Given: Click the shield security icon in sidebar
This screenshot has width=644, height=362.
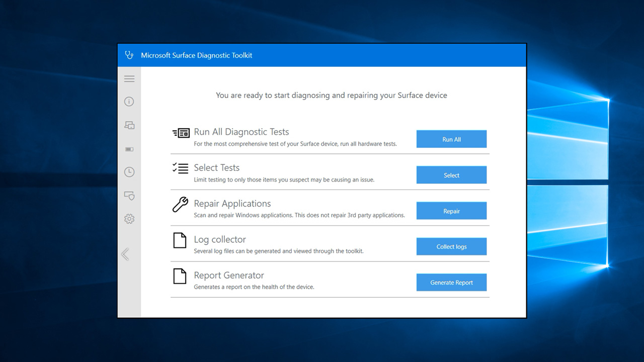Looking at the screenshot, I should coord(129,196).
